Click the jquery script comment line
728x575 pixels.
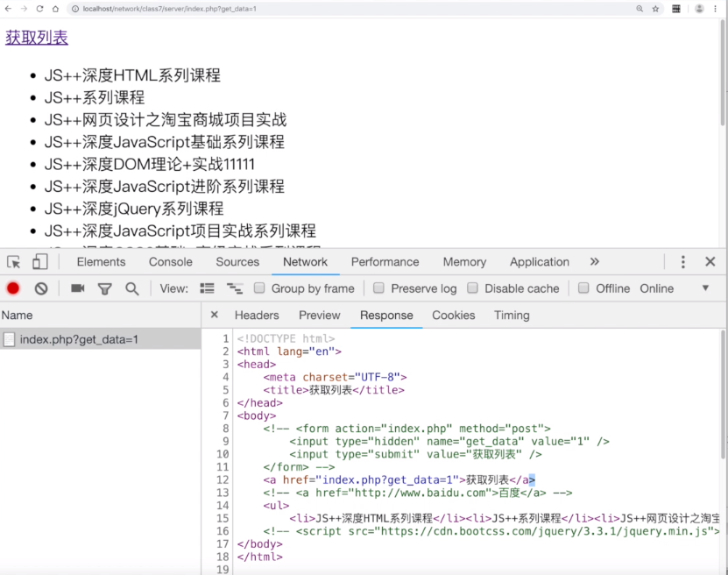pos(491,531)
